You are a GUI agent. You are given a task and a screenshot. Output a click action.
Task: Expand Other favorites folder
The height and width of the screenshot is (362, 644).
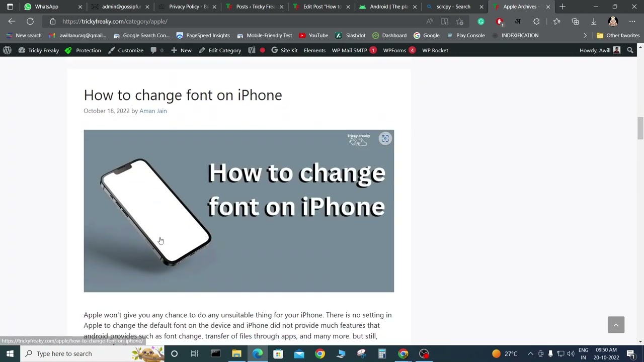tap(618, 35)
